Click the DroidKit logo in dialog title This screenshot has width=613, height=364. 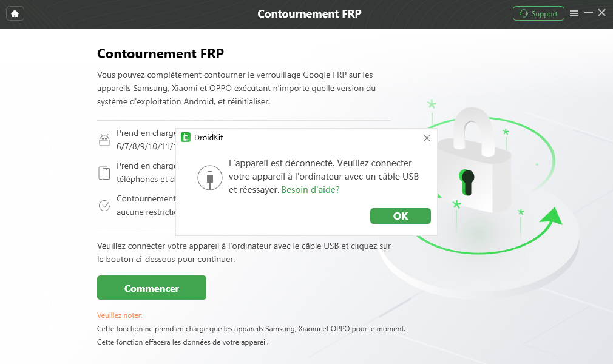186,137
